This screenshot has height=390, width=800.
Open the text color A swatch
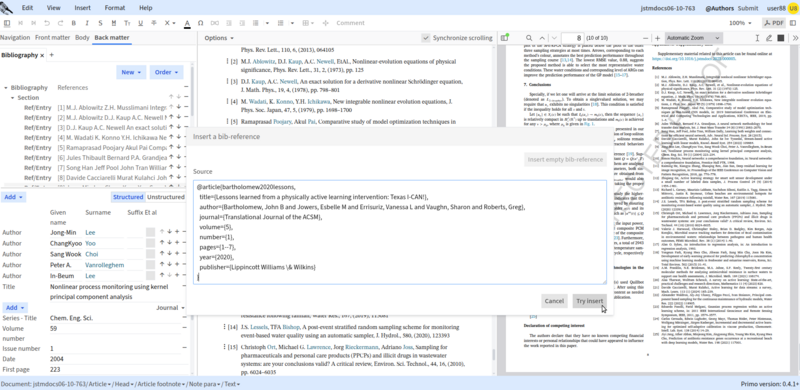187,23
